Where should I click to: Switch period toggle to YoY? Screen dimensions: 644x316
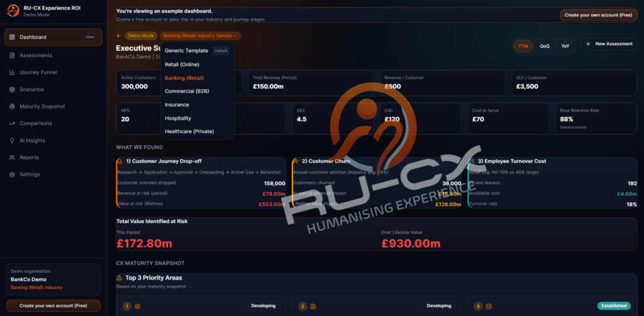pos(565,46)
